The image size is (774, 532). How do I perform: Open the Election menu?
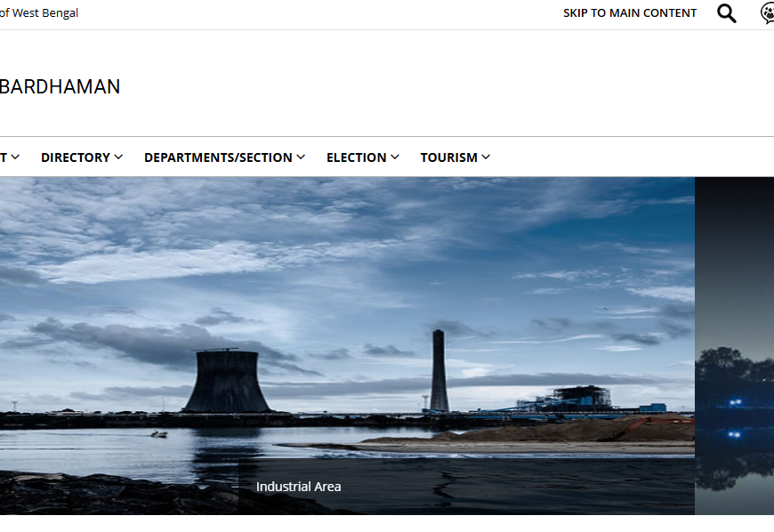pos(356,157)
